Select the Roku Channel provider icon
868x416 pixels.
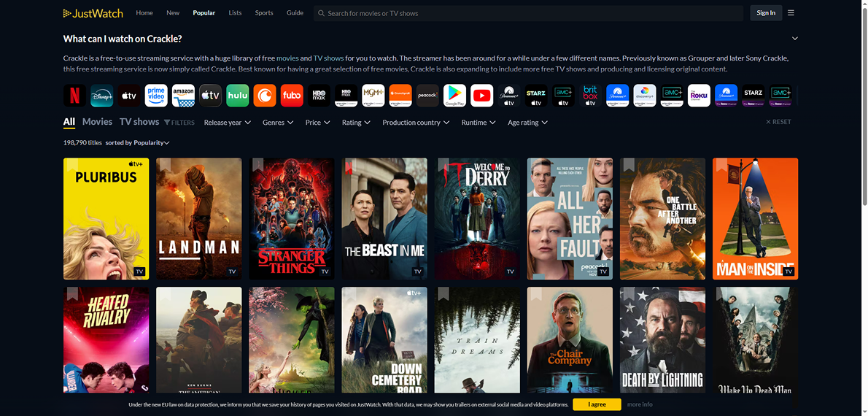(x=699, y=96)
